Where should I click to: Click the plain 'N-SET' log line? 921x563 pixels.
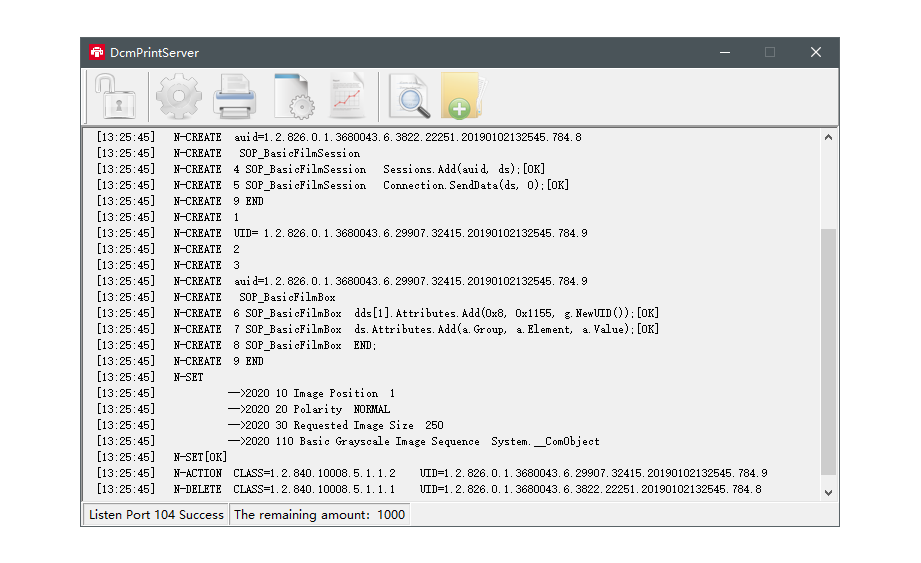coord(150,377)
